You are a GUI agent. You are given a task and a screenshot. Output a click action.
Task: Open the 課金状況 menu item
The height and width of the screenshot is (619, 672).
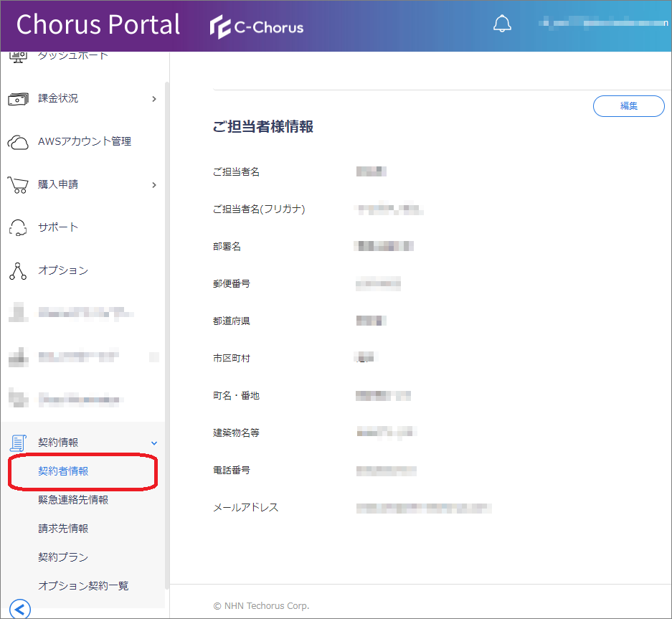[58, 98]
